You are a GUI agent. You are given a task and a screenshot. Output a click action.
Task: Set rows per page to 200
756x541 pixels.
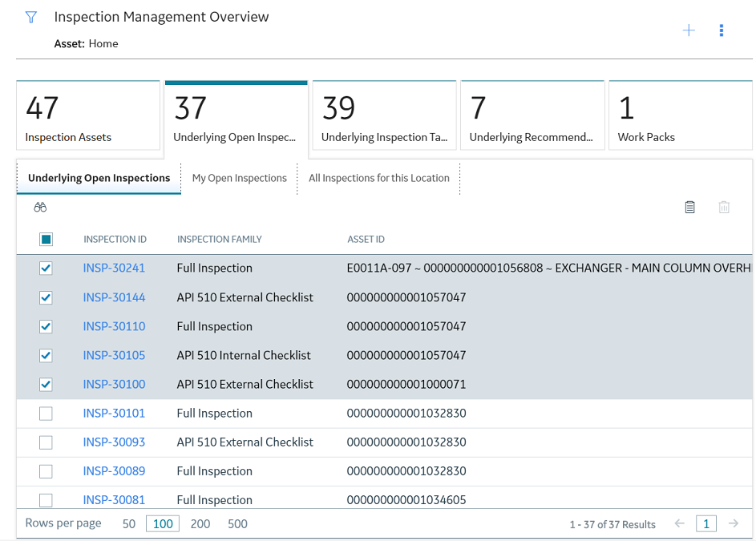200,523
